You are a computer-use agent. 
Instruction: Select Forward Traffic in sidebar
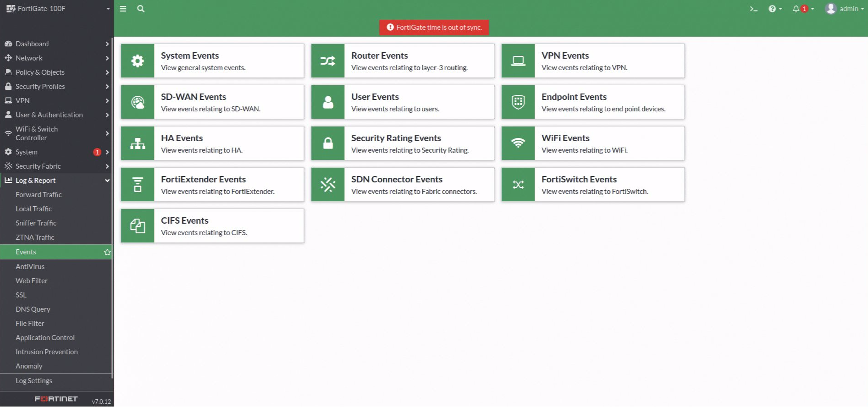pos(39,195)
